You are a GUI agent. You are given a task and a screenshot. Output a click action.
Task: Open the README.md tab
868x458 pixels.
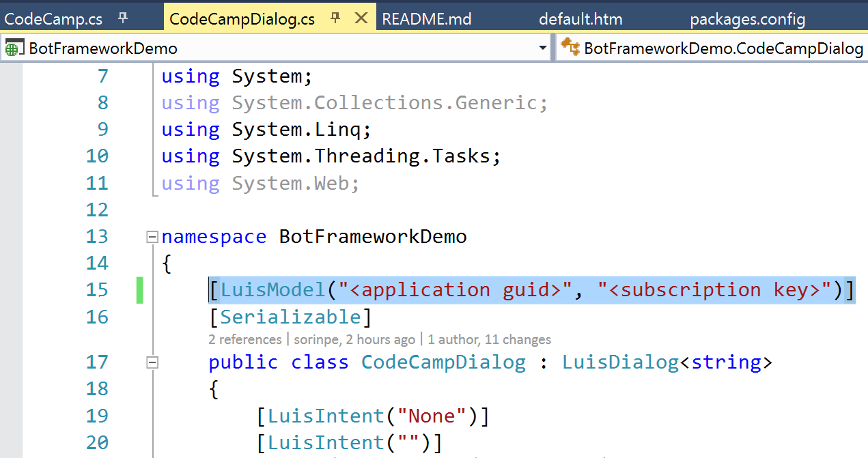pyautogui.click(x=427, y=18)
